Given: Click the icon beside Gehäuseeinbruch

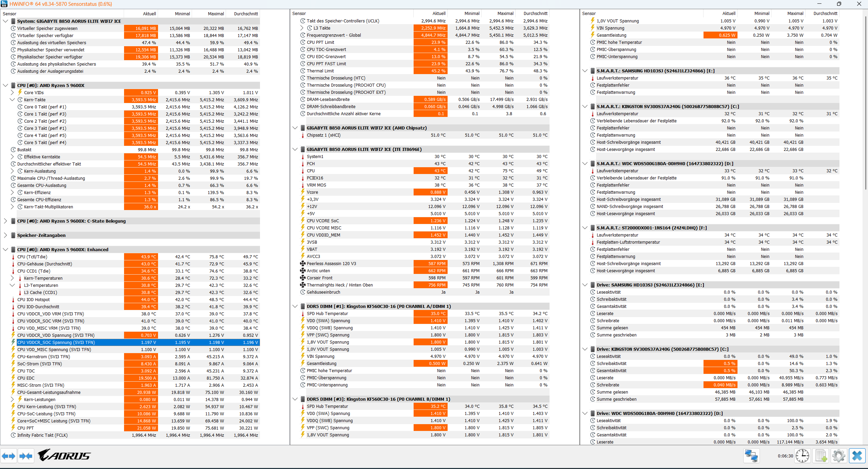Looking at the screenshot, I should point(302,292).
